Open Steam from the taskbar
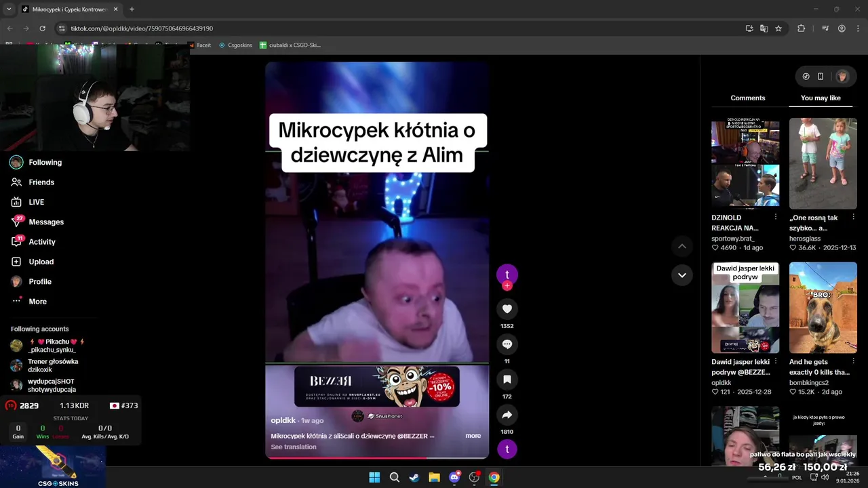Screen dimensions: 868x488 414,477
